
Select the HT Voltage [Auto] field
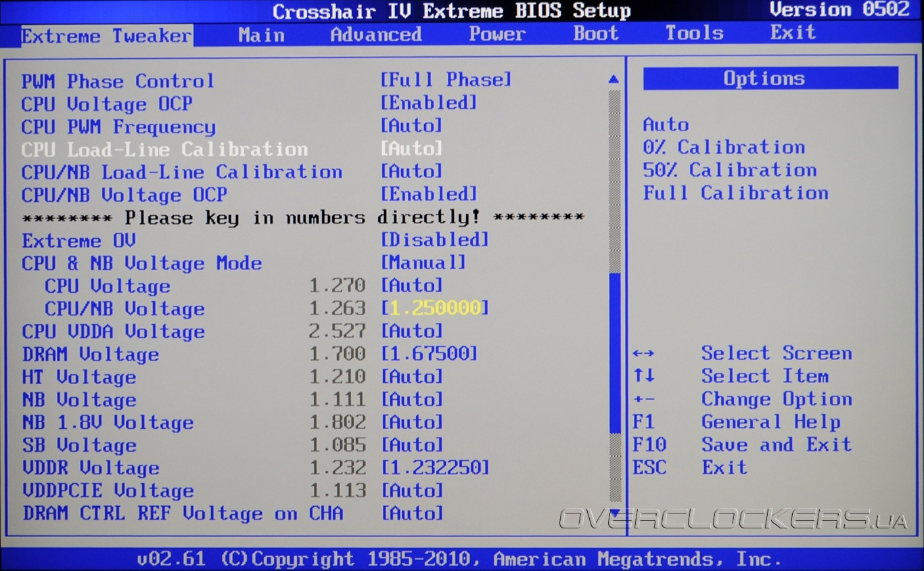pos(411,377)
